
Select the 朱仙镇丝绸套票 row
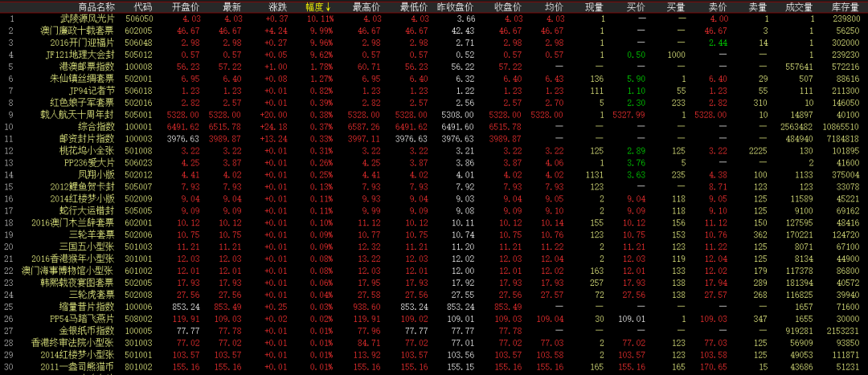[x=434, y=79]
